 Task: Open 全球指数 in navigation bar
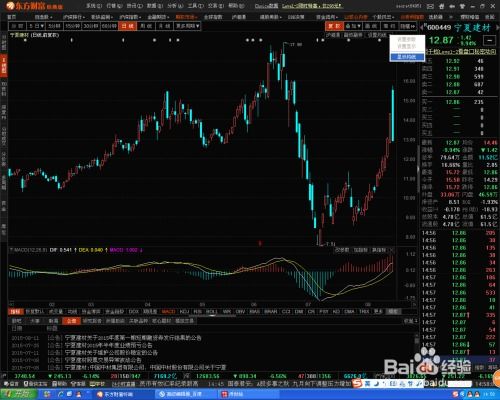(213, 17)
